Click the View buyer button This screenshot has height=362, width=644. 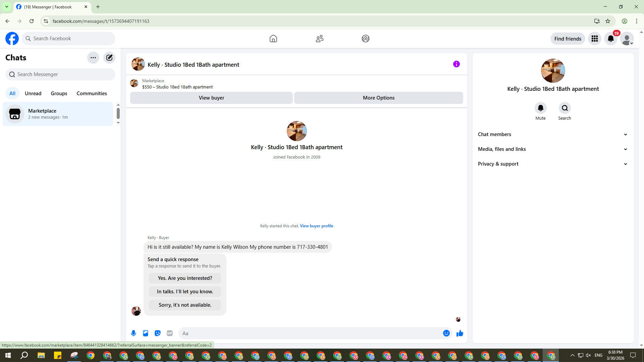[211, 98]
